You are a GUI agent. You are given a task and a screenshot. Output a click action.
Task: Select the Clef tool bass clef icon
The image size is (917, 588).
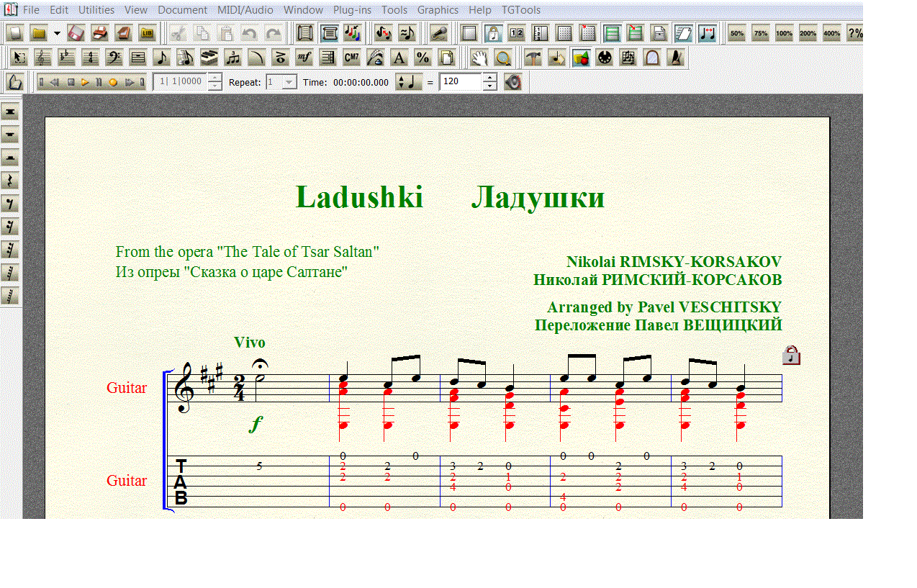tap(114, 58)
